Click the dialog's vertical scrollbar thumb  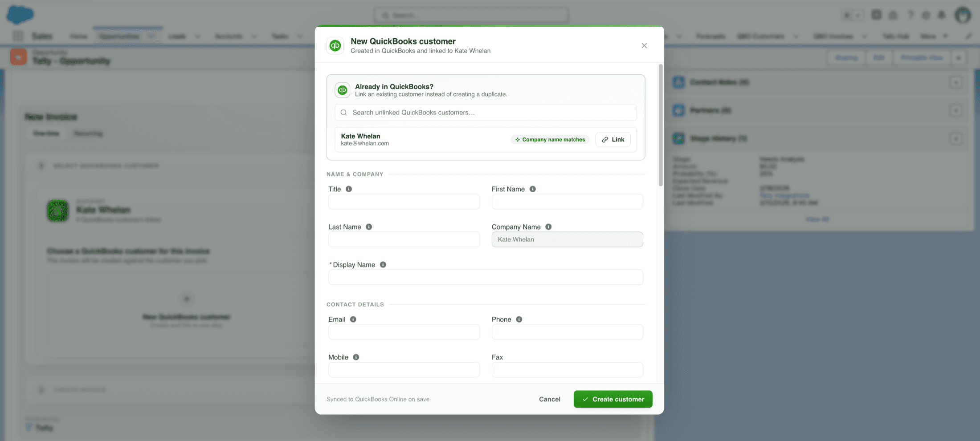[x=661, y=125]
